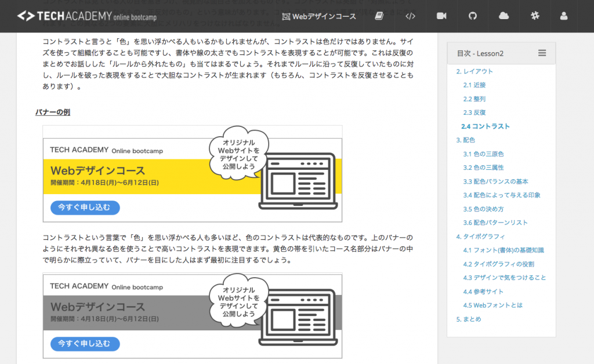Click the gray banner example image
Image resolution: width=594 pixels, height=364 pixels.
point(193,315)
